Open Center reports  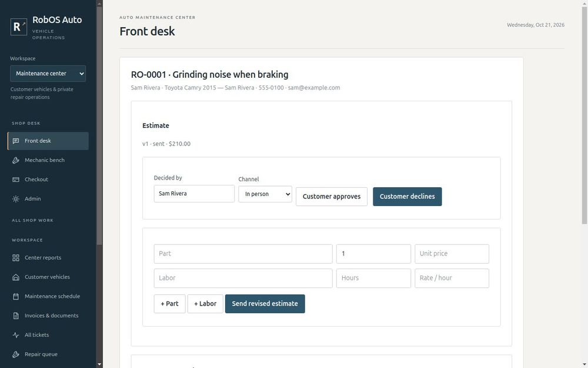coord(48,258)
